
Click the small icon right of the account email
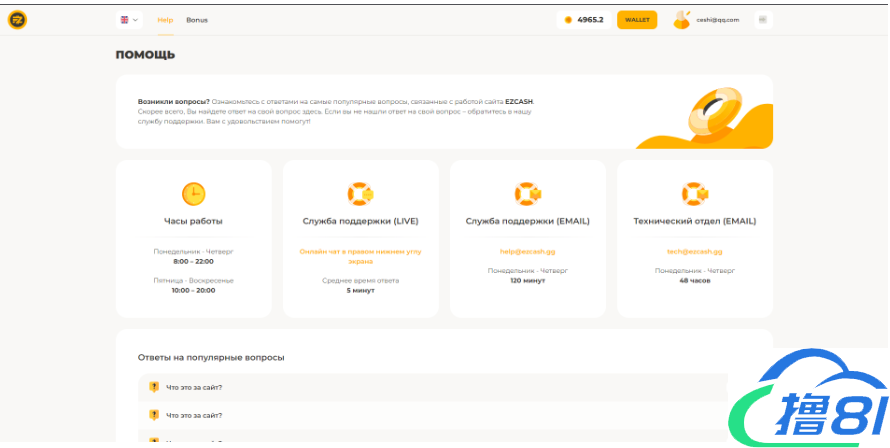763,20
